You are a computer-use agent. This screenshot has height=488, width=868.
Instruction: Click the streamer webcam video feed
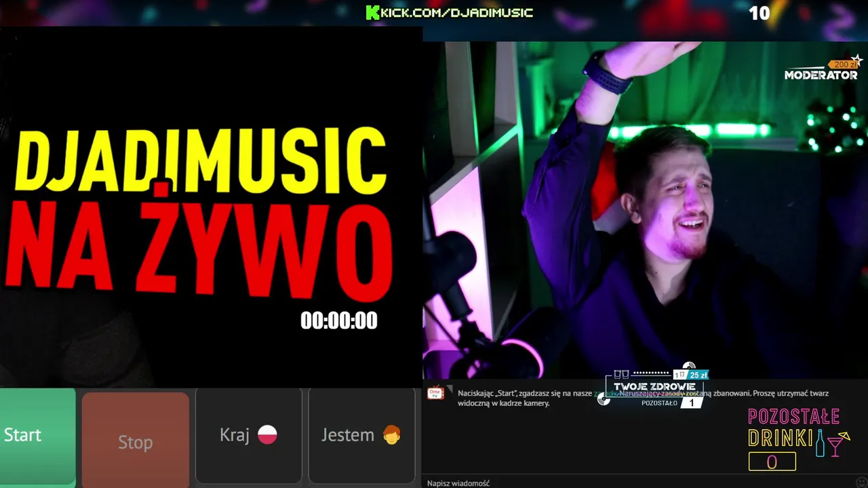[x=645, y=210]
